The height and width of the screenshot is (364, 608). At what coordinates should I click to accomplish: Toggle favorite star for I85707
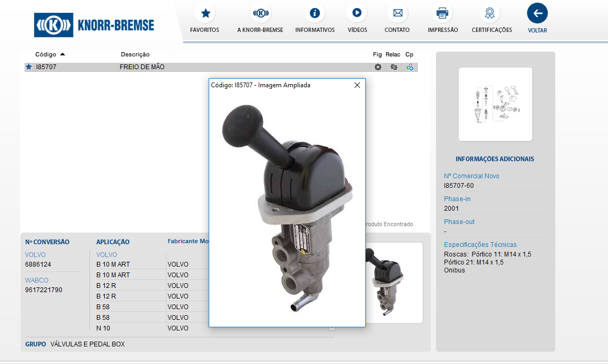29,67
